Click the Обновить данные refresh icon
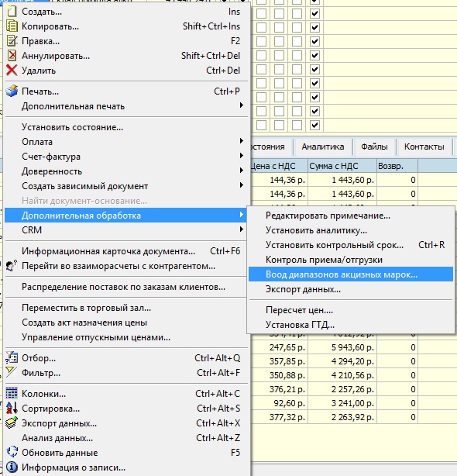The width and height of the screenshot is (457, 476). (x=12, y=452)
